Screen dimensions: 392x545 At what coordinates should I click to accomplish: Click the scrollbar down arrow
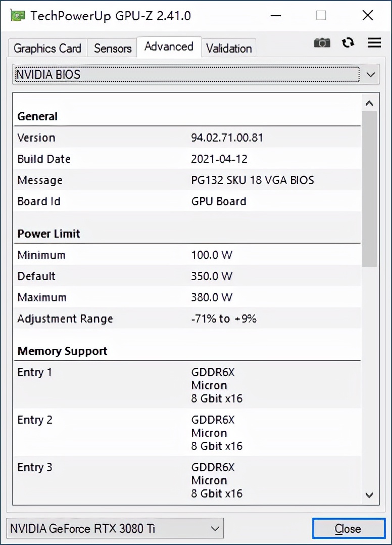pyautogui.click(x=369, y=496)
